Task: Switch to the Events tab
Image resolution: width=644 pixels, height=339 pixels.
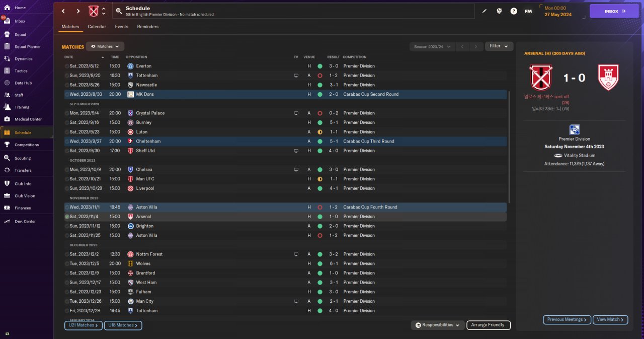Action: click(121, 27)
